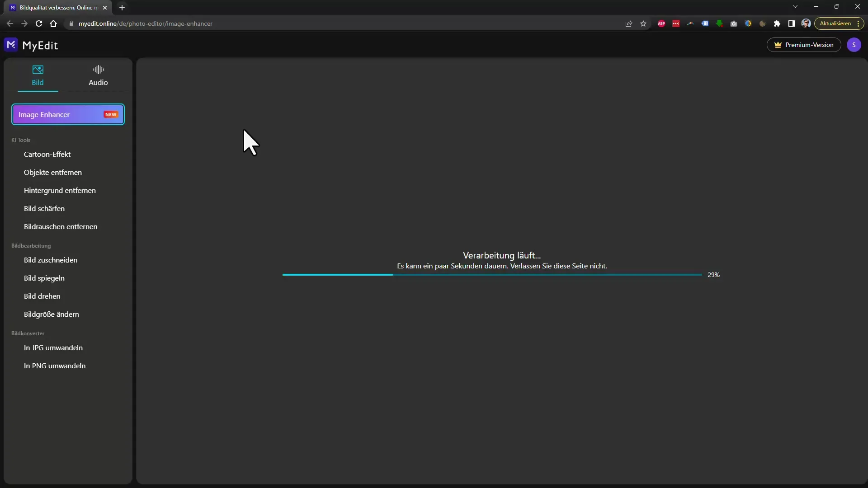The image size is (868, 488).
Task: Select Bild zuschneiden from sidebar
Action: pos(50,259)
